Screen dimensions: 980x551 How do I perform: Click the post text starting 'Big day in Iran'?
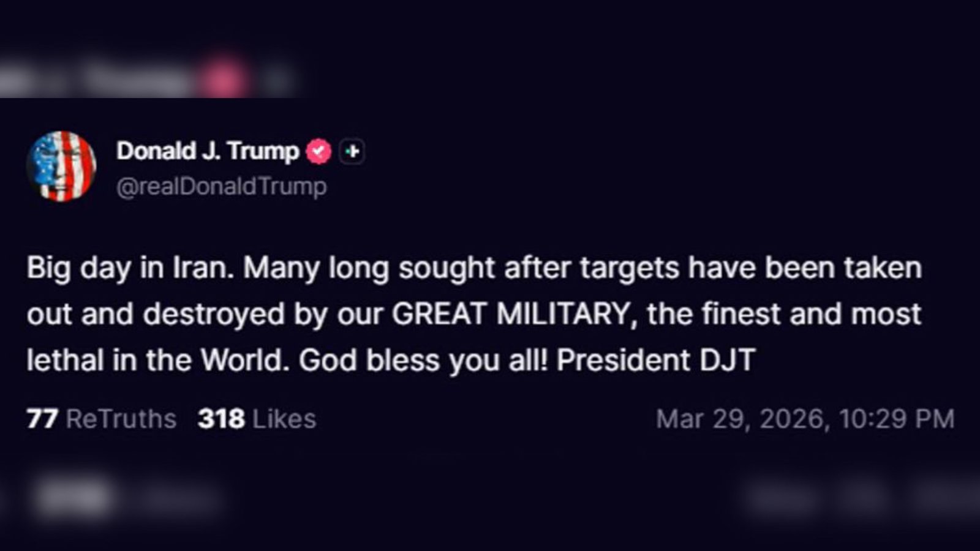[474, 313]
